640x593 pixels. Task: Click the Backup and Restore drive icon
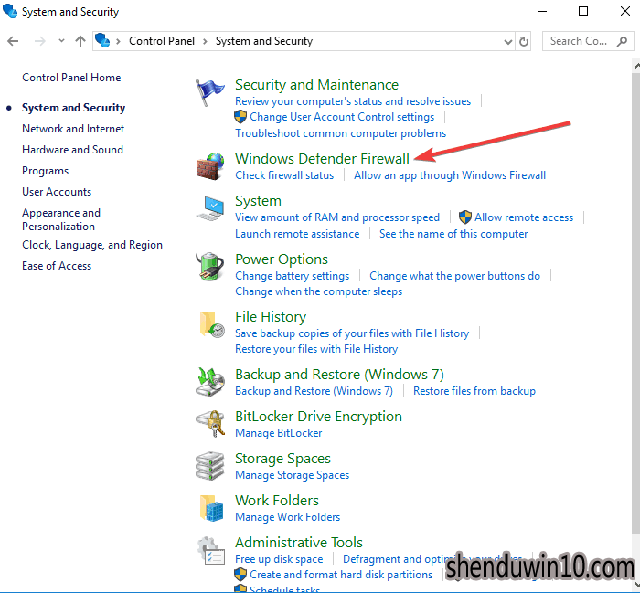click(x=210, y=382)
